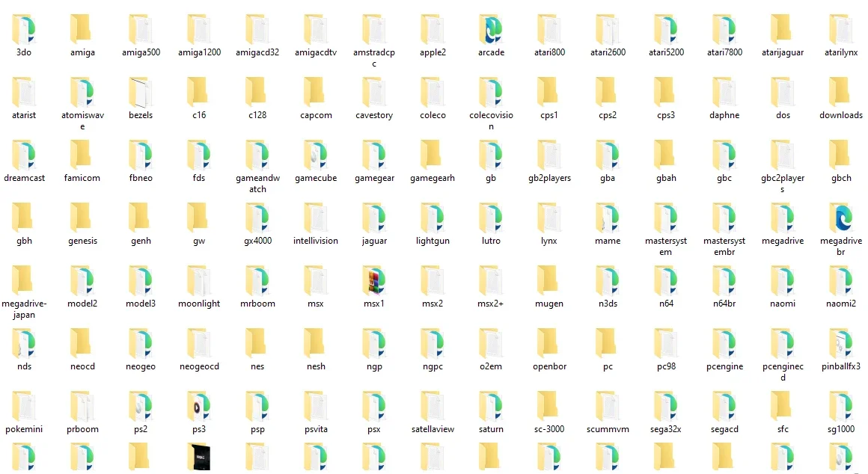Open the lightgun folder
This screenshot has width=868, height=474.
click(433, 218)
